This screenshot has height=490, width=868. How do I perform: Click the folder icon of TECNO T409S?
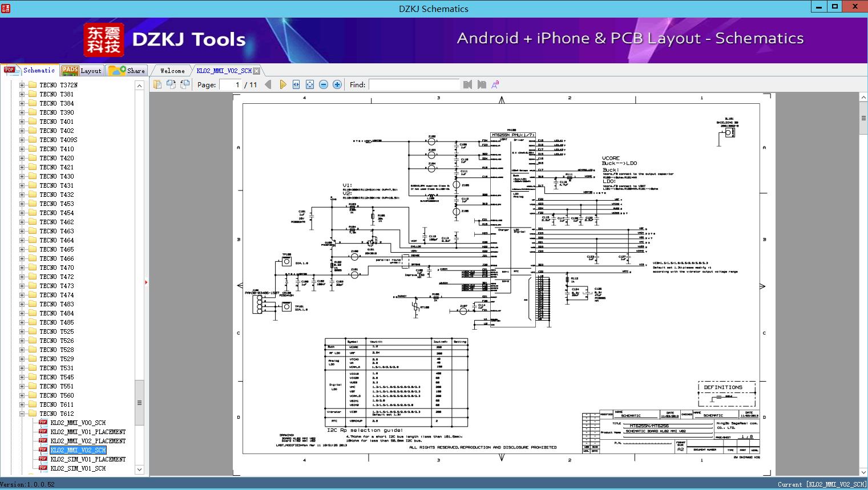tap(33, 140)
